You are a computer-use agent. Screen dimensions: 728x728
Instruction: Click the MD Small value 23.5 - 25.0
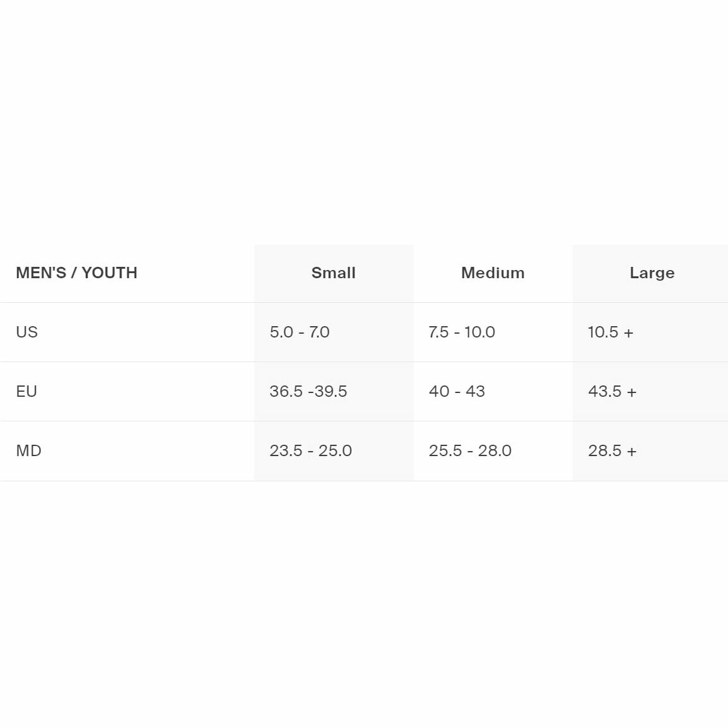click(x=310, y=451)
